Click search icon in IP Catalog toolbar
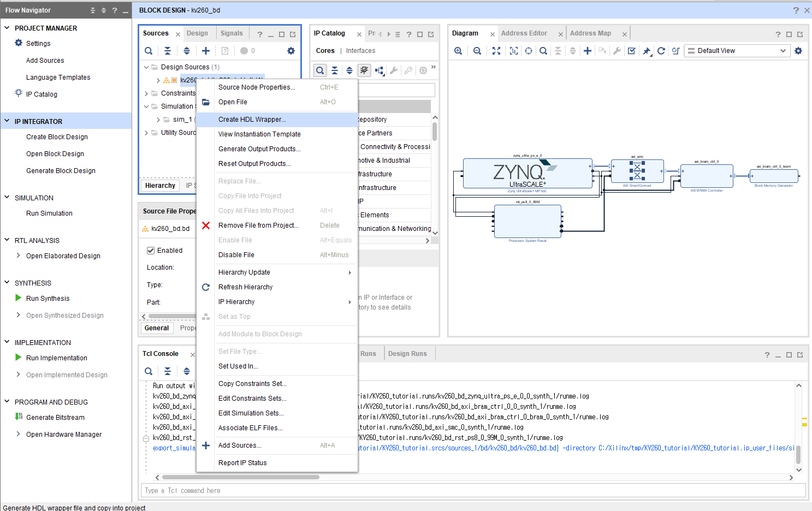 coord(320,70)
